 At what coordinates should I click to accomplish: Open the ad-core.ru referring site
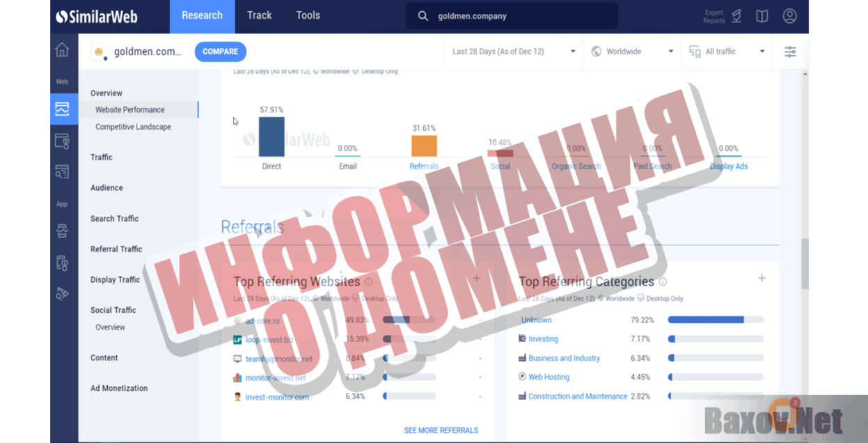[x=262, y=321]
